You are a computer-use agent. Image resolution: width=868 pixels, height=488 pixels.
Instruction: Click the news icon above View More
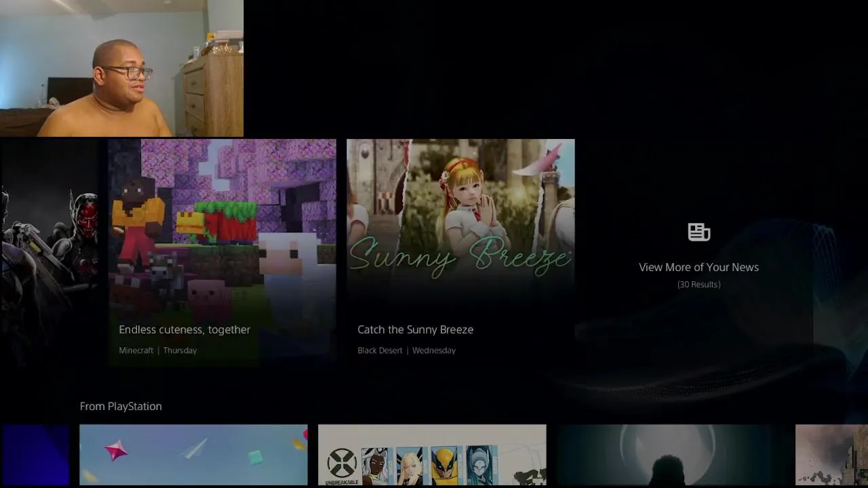698,232
